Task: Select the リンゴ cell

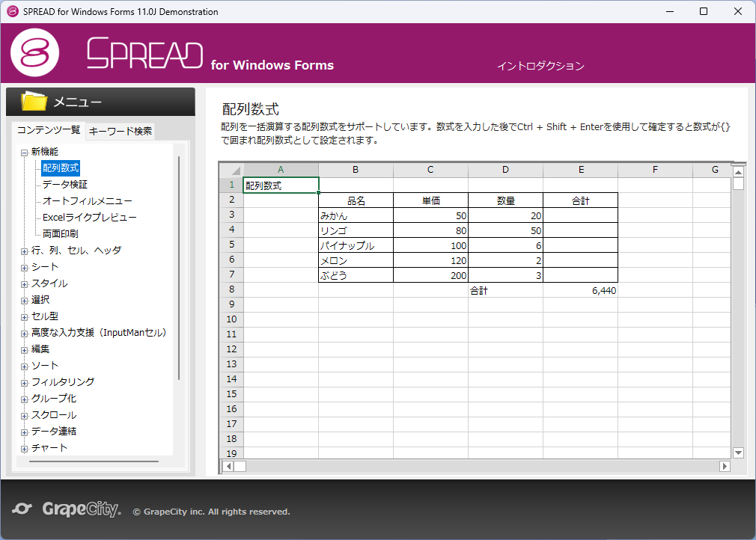Action: [356, 230]
